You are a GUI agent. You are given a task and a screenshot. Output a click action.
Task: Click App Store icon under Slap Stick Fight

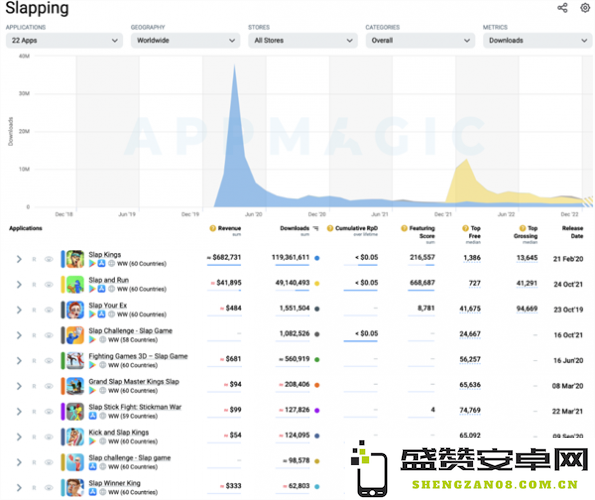(93, 416)
